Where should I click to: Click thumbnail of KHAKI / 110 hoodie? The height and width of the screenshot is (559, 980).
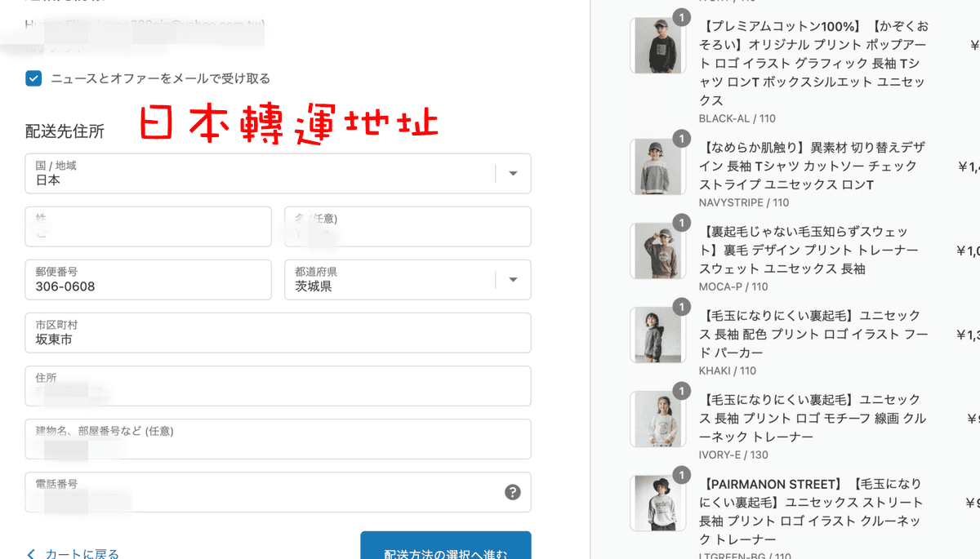point(657,335)
